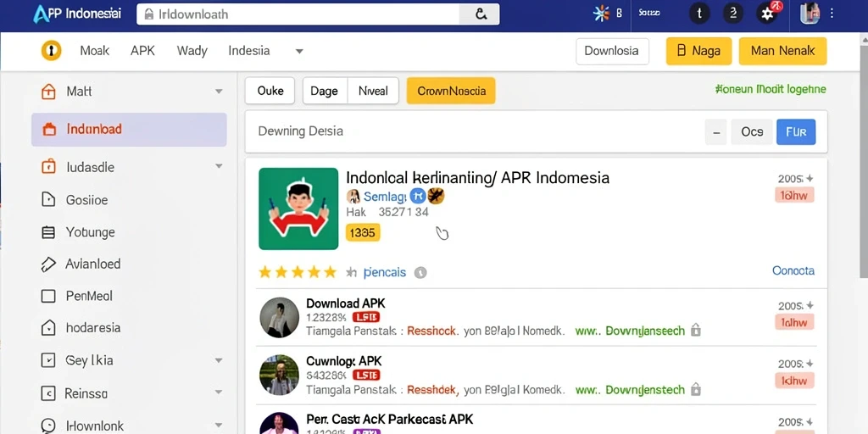This screenshot has width=868, height=434.
Task: Click the Reinssa sidebar icon
Action: tap(48, 393)
